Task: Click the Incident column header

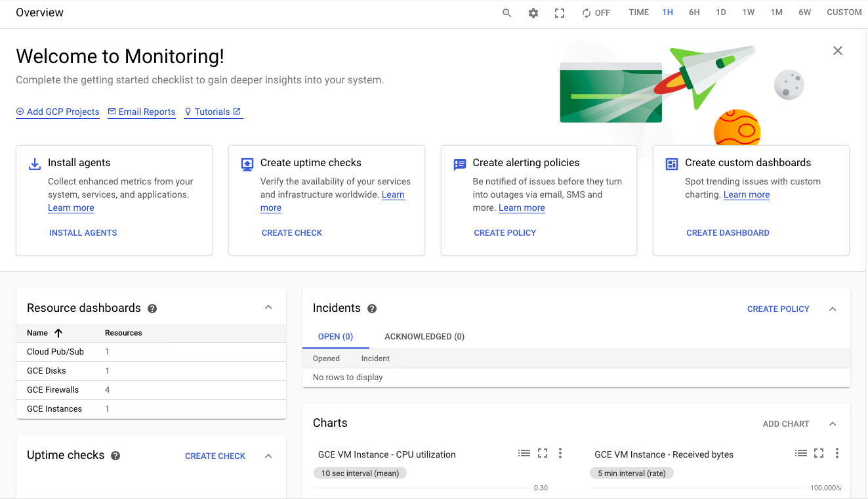Action: 375,358
